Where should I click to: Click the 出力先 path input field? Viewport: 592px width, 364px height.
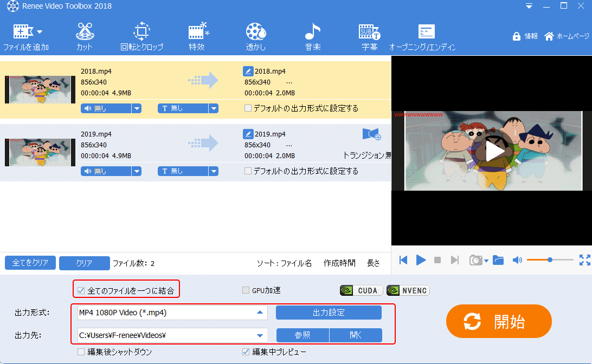click(172, 335)
